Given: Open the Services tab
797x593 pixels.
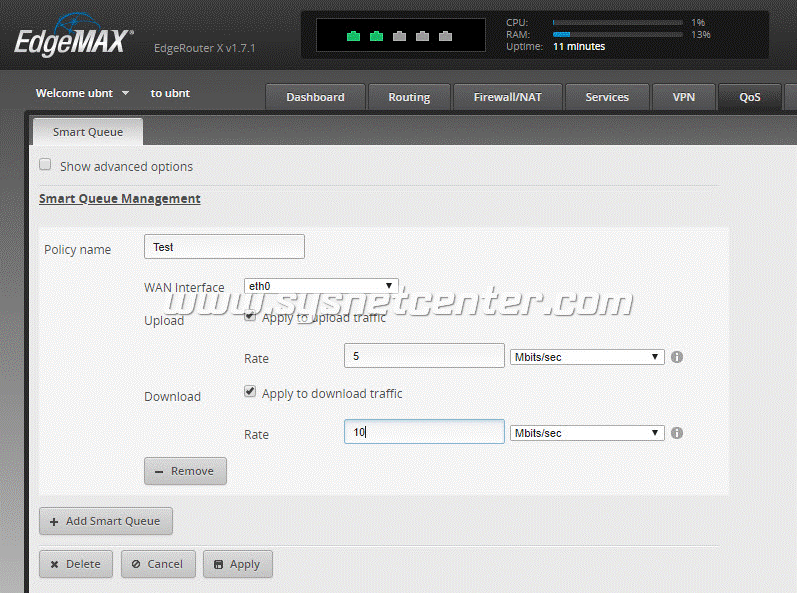Looking at the screenshot, I should [x=607, y=97].
